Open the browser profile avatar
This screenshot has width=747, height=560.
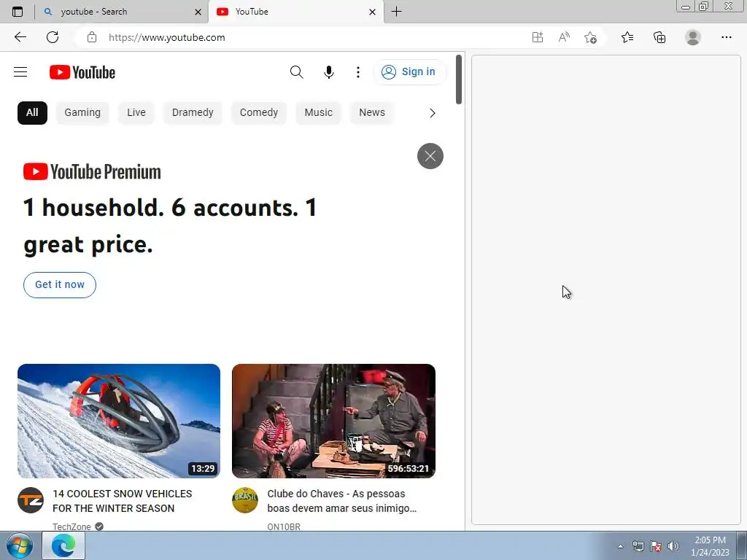point(693,37)
